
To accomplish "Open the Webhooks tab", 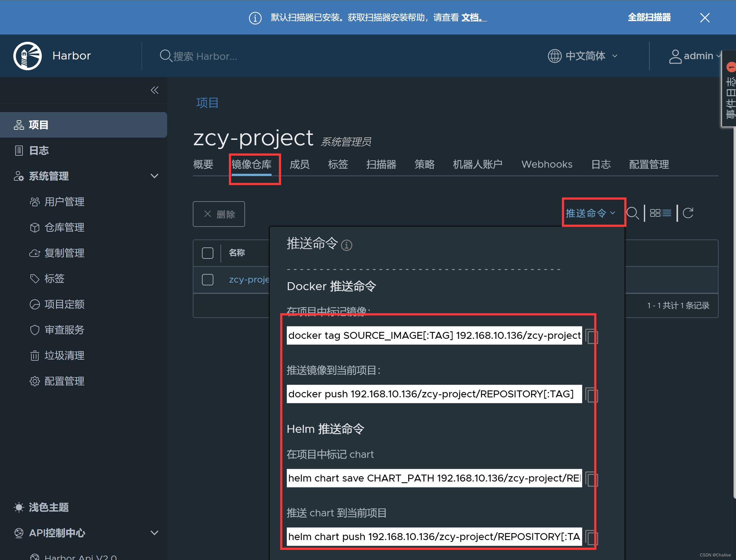I will [547, 164].
